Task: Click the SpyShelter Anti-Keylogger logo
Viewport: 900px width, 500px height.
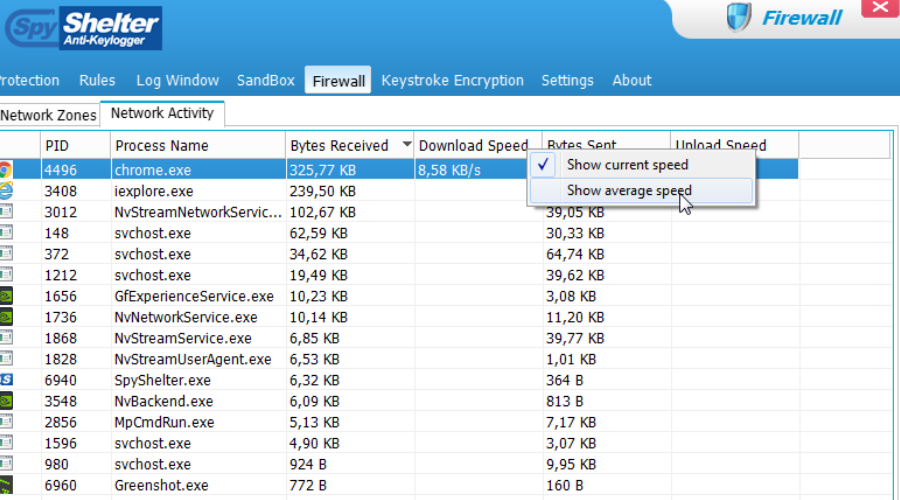Action: [84, 28]
